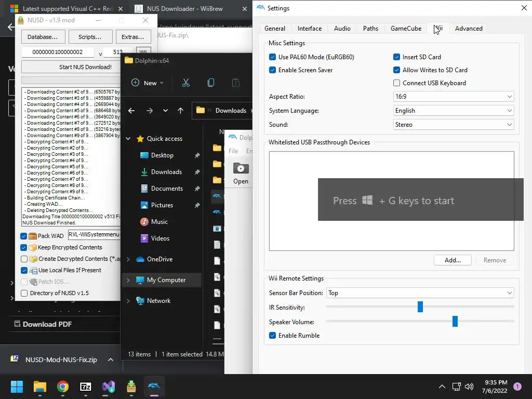Open Pictures folder in sidebar

point(162,205)
